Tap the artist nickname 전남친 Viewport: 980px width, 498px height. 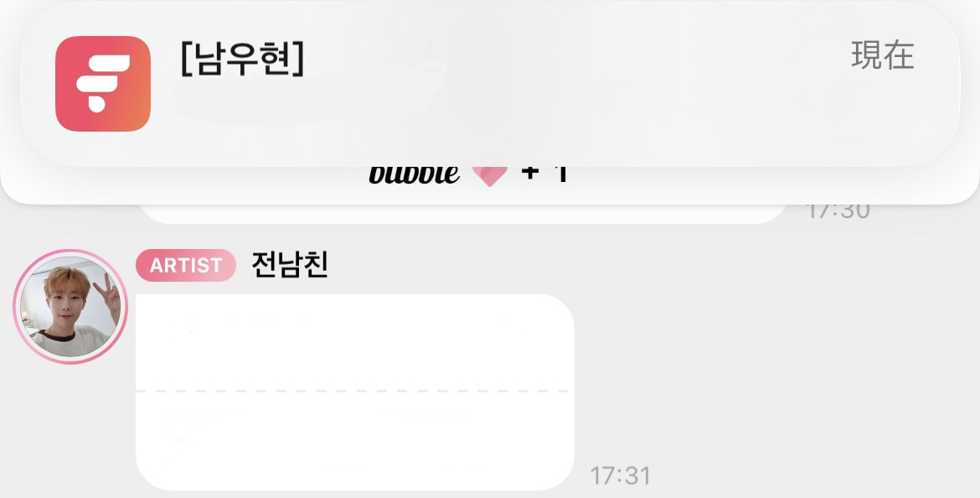pyautogui.click(x=290, y=265)
